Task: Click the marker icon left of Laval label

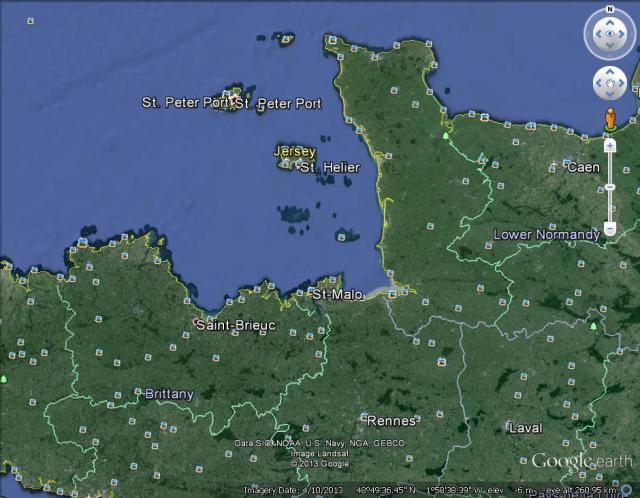Action: (509, 425)
